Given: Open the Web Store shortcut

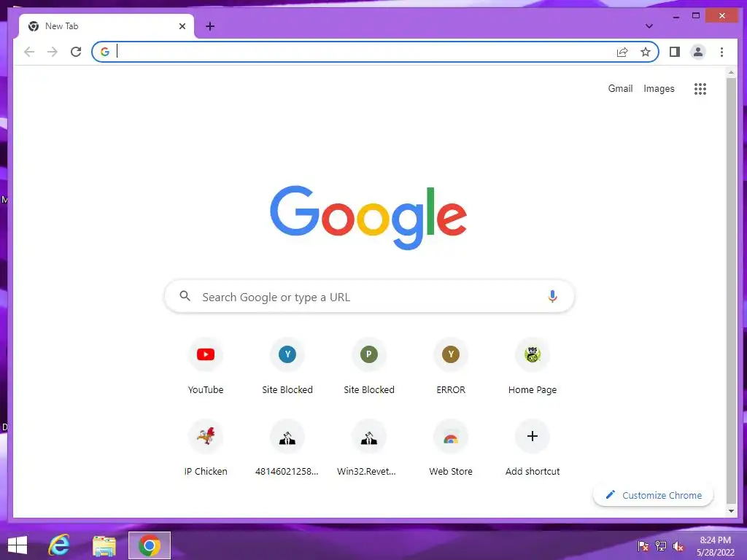Looking at the screenshot, I should [451, 448].
